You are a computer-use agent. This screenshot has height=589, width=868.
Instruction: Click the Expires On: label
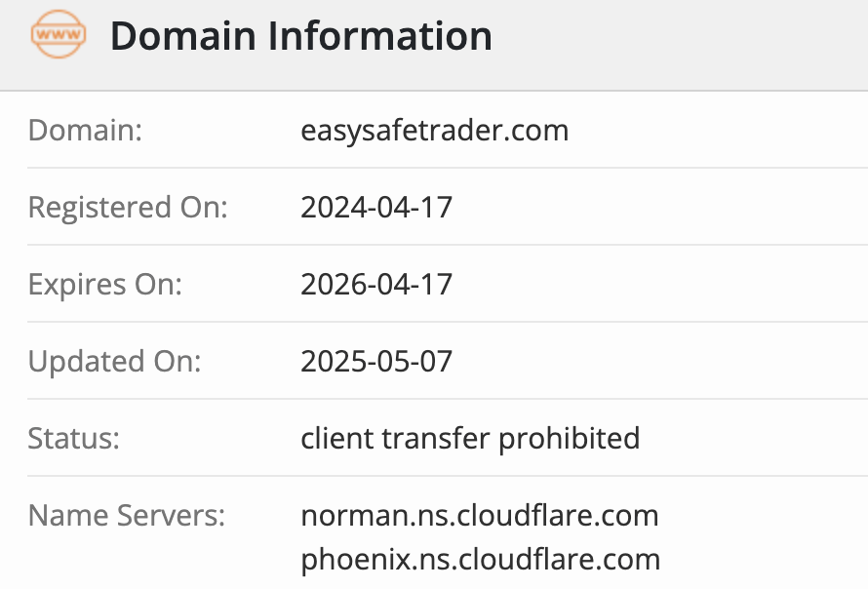(x=105, y=284)
